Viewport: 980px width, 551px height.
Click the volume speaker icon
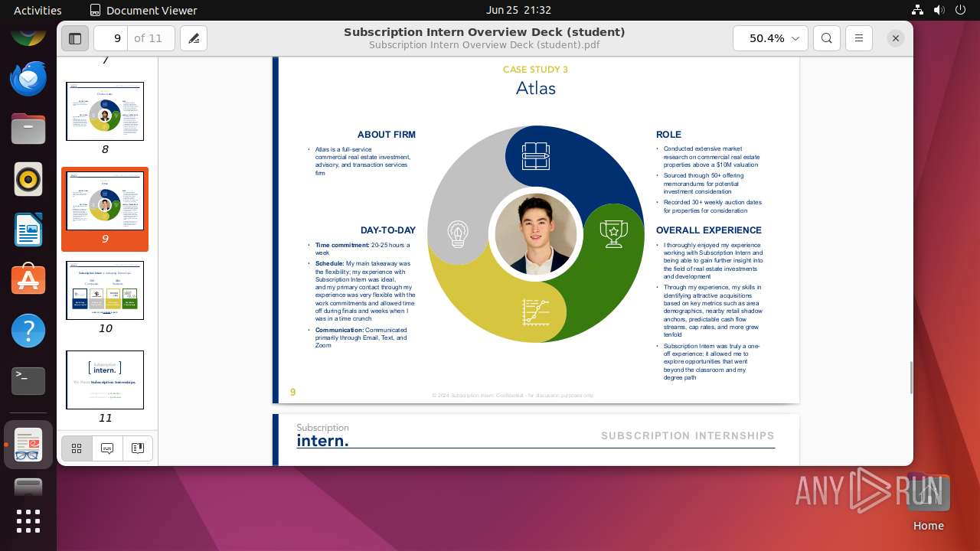click(x=939, y=10)
